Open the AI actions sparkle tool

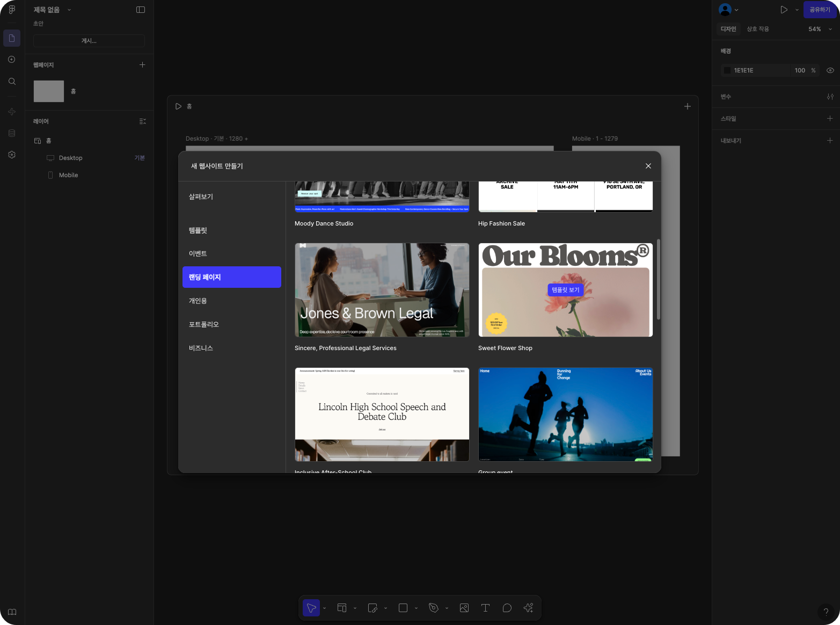(528, 608)
